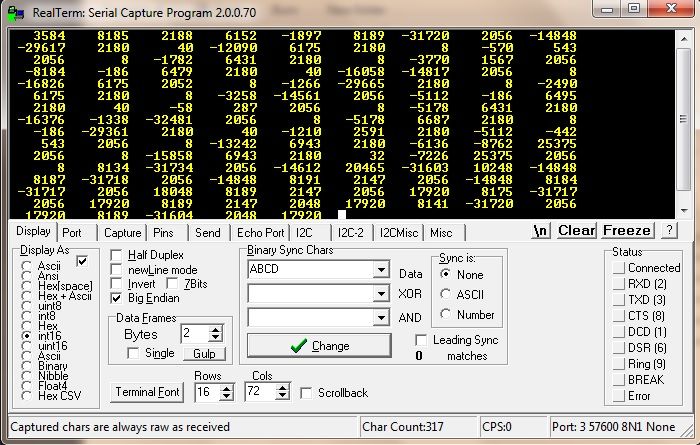
Task: Select the Send tab
Action: click(x=208, y=233)
